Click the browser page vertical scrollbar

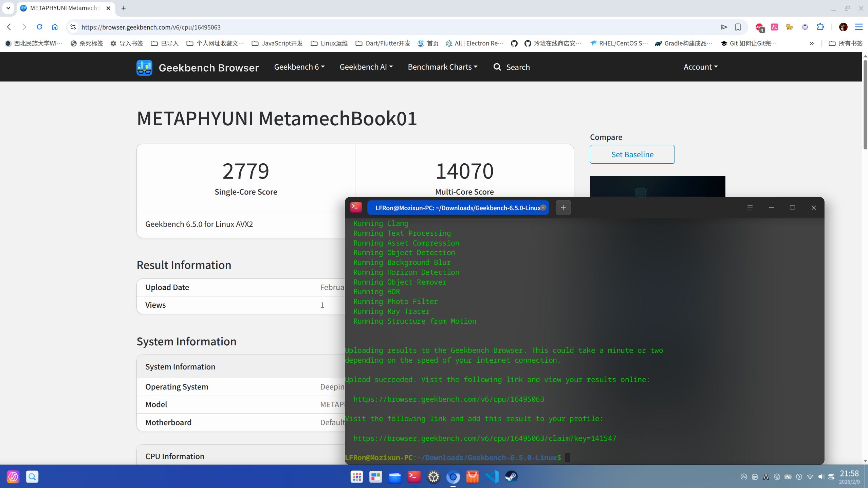click(865, 104)
